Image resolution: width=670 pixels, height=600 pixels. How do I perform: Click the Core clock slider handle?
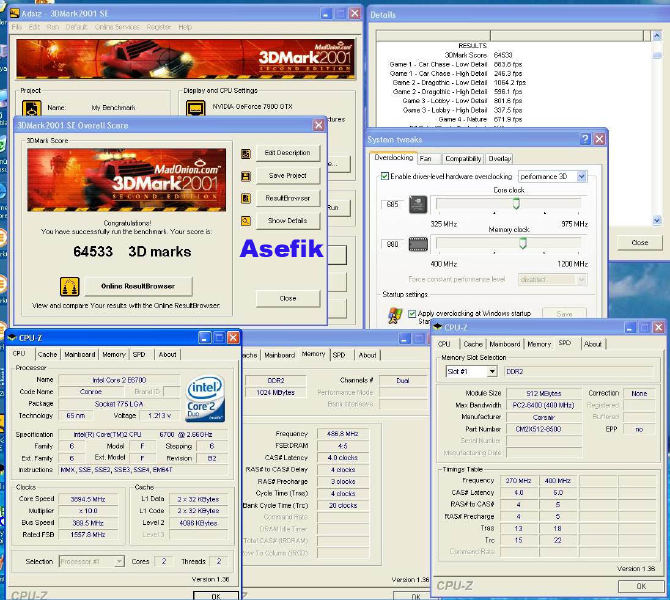[x=516, y=204]
